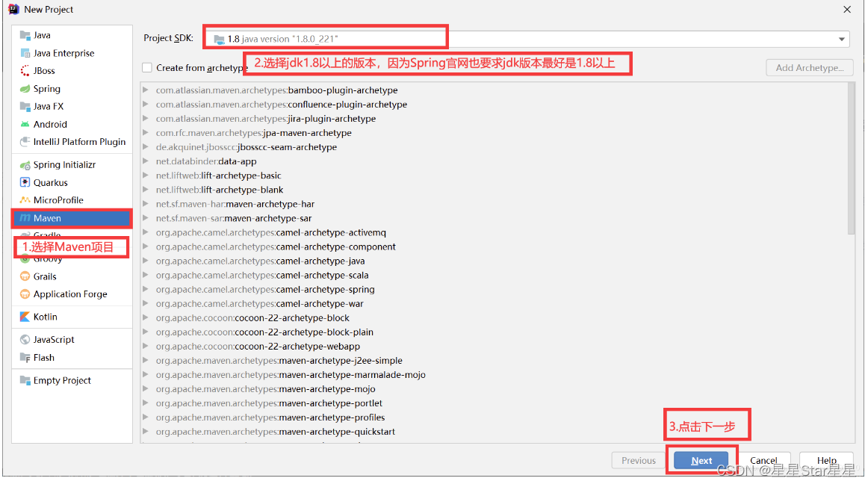
Task: Select maven-archetype-j2ee-simple row
Action: [493, 361]
